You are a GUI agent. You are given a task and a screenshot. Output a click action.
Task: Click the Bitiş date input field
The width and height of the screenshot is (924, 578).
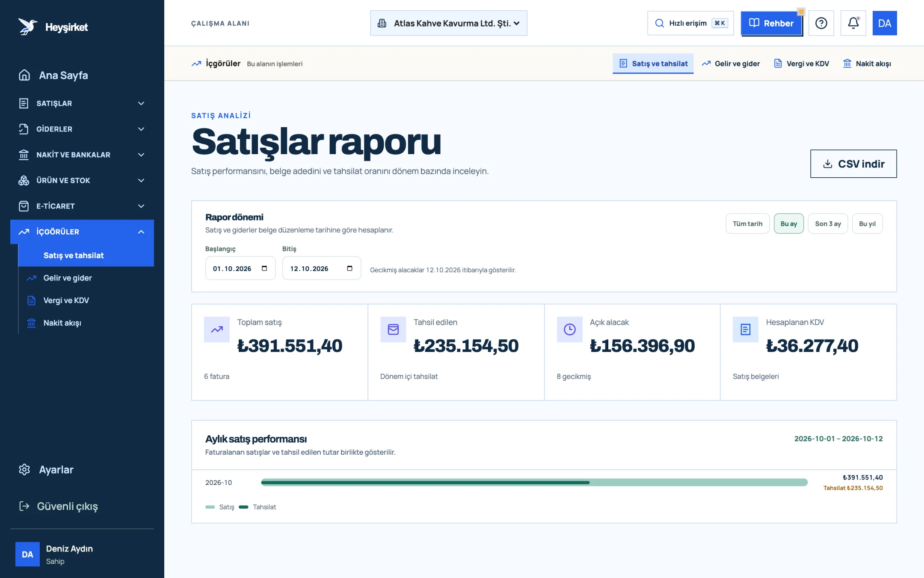tap(321, 268)
